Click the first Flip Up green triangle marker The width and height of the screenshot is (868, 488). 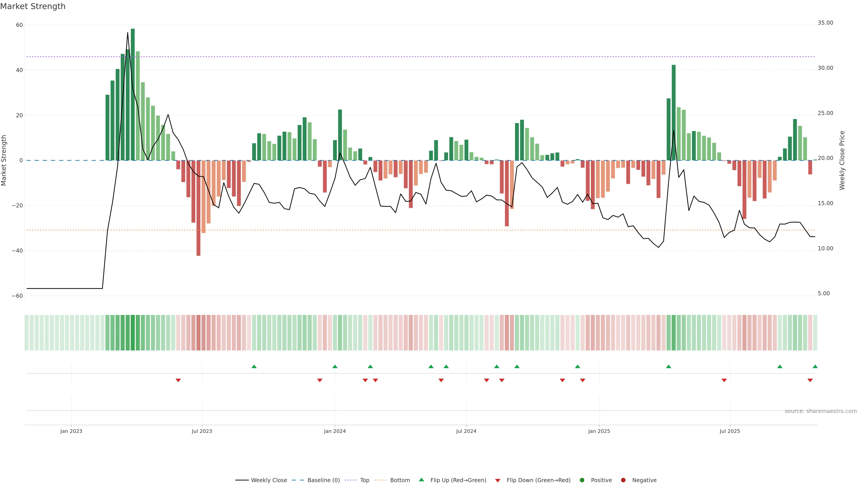pyautogui.click(x=254, y=366)
